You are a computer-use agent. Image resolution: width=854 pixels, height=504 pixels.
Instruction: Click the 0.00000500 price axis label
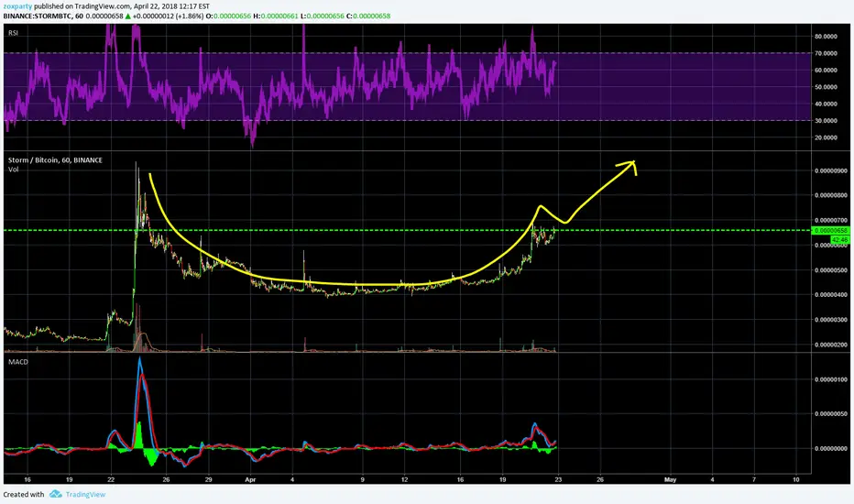pos(831,270)
